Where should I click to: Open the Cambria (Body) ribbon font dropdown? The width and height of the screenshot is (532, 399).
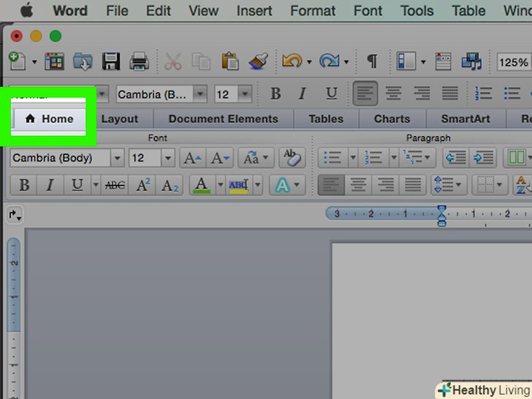(117, 158)
